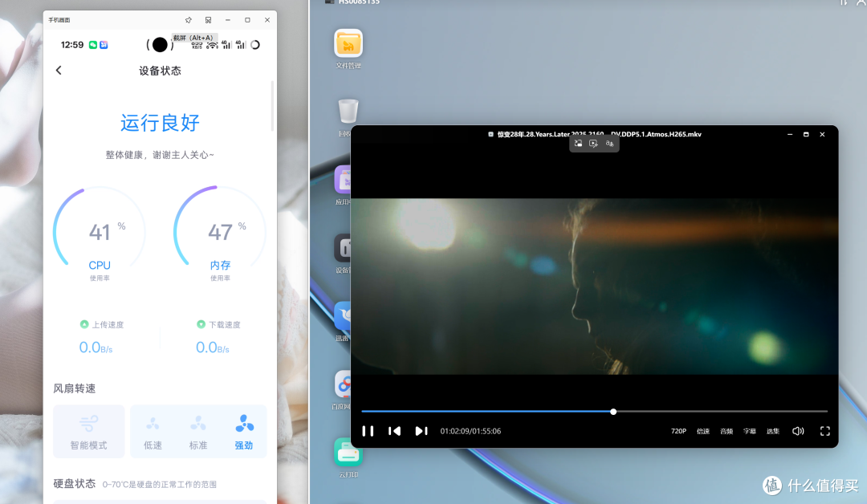Pin the 手机画面 window on top
Viewport: 867px width, 504px height.
point(189,20)
